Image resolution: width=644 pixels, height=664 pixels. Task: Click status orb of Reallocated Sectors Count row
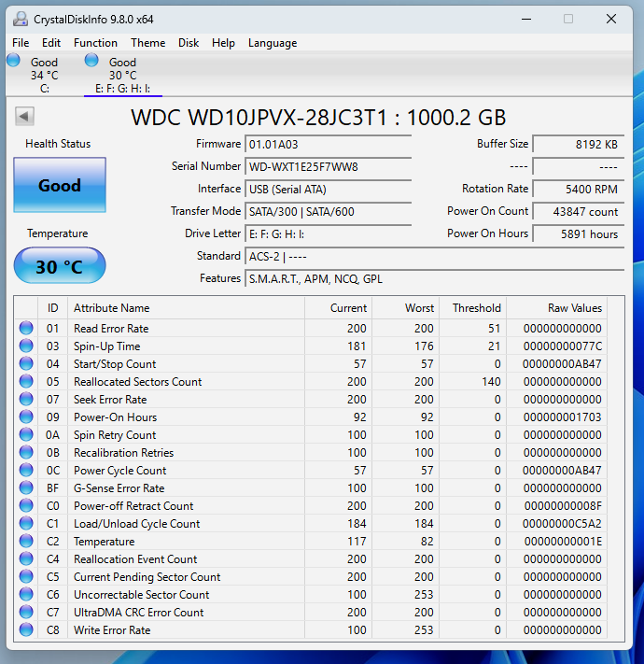tap(26, 382)
